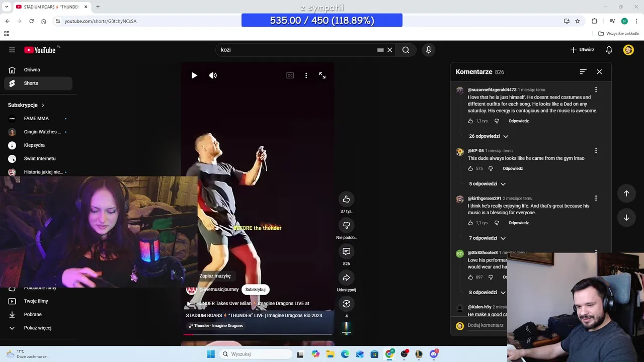Open the Klepsydra subscription
The height and width of the screenshot is (362, 644).
(38, 145)
